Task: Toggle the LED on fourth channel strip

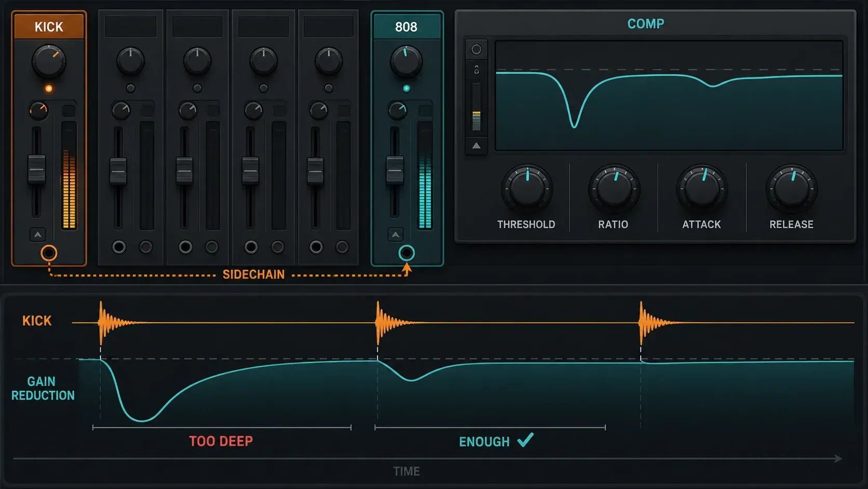Action: point(264,88)
